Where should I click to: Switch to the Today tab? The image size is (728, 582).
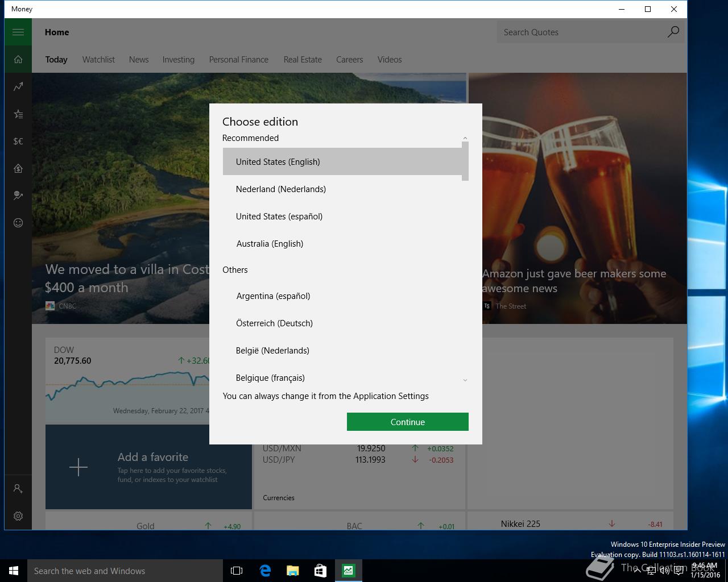coord(56,60)
